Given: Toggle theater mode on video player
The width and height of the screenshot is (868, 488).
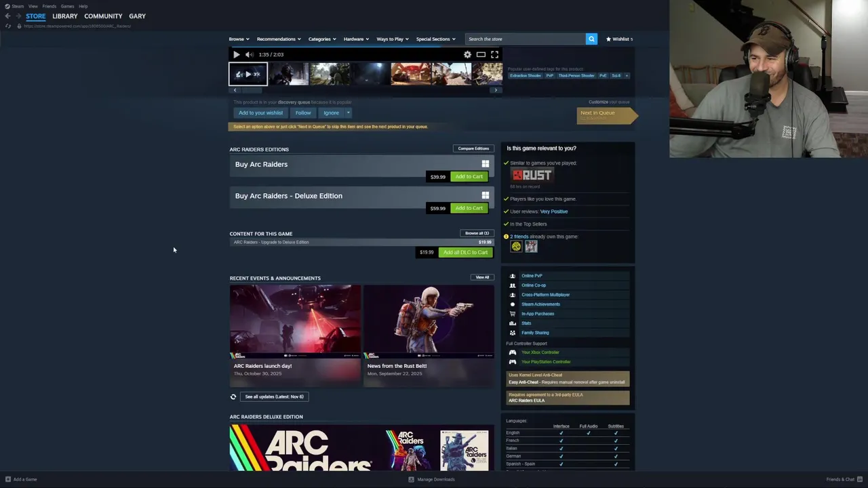Looking at the screenshot, I should pos(481,54).
